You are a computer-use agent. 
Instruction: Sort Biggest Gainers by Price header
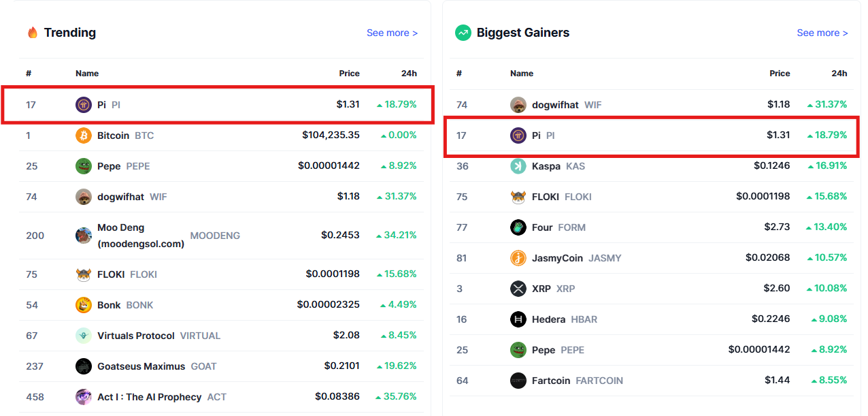pos(780,74)
